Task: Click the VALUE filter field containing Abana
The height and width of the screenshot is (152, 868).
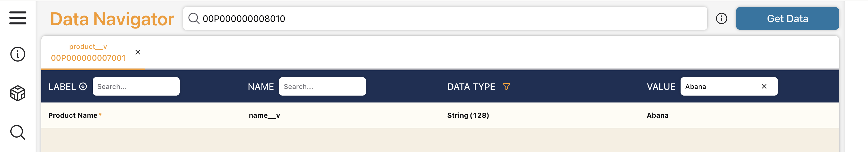Action: click(x=718, y=86)
